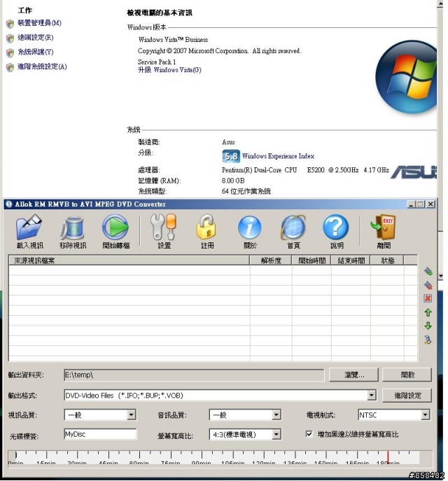Click 'Windows Vista™ Business' edition text
This screenshot has width=448, height=481.
[173, 40]
